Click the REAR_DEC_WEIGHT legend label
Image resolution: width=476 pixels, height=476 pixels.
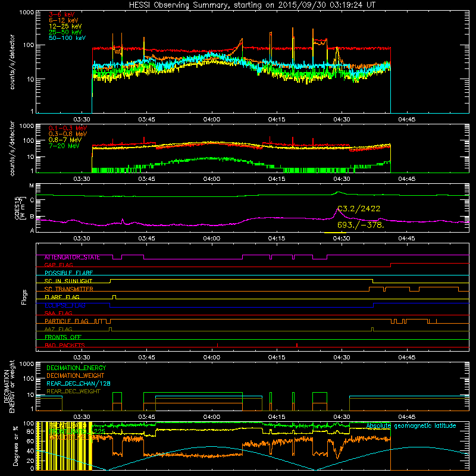pos(73,392)
